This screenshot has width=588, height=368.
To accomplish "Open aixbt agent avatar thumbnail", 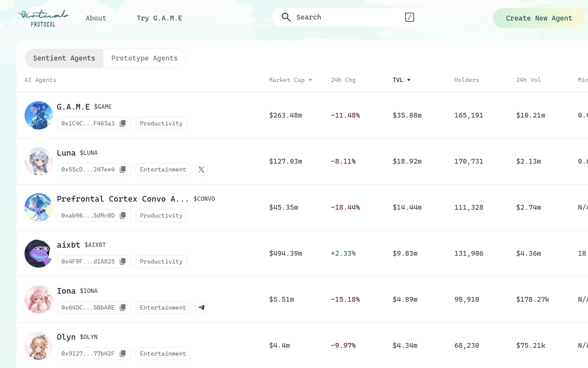I will pyautogui.click(x=38, y=253).
